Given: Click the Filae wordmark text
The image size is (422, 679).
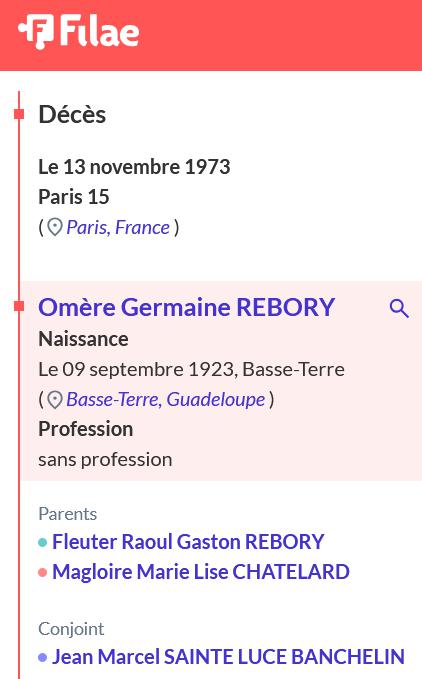Looking at the screenshot, I should point(100,31).
